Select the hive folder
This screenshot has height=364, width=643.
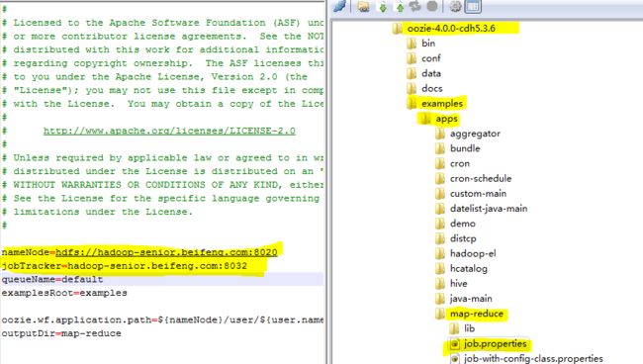458,284
